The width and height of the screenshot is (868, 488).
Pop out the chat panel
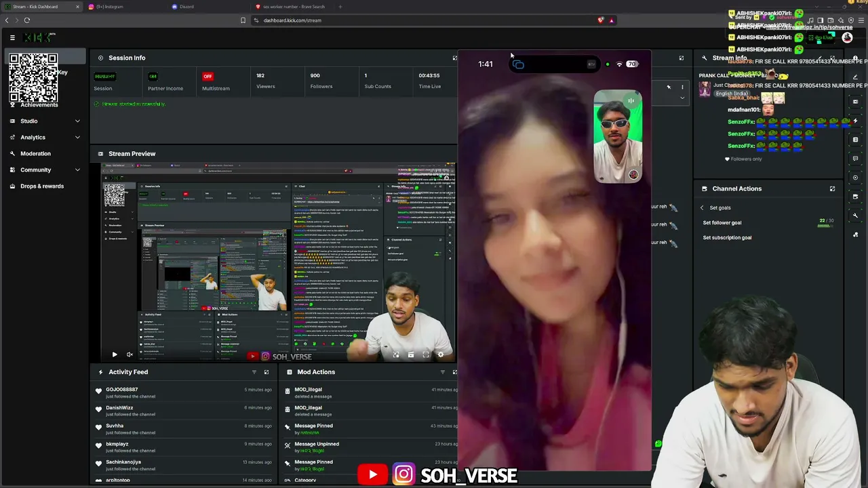tap(682, 58)
